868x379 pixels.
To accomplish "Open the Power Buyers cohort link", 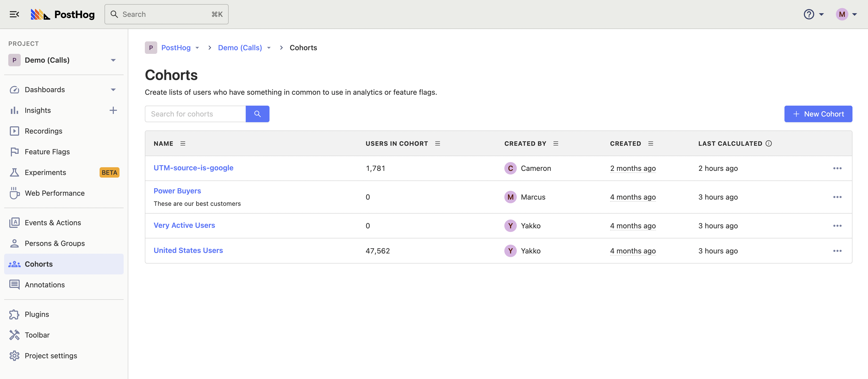I will pos(177,191).
